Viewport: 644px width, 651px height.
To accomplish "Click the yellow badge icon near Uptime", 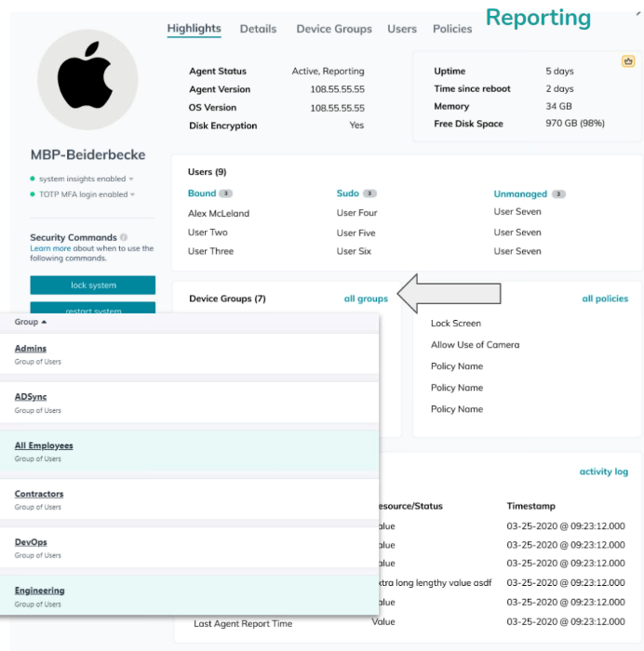I will point(628,61).
